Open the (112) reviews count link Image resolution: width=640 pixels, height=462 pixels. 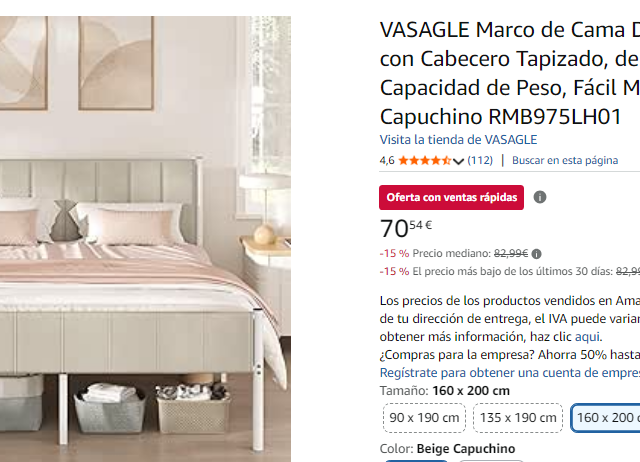point(480,160)
